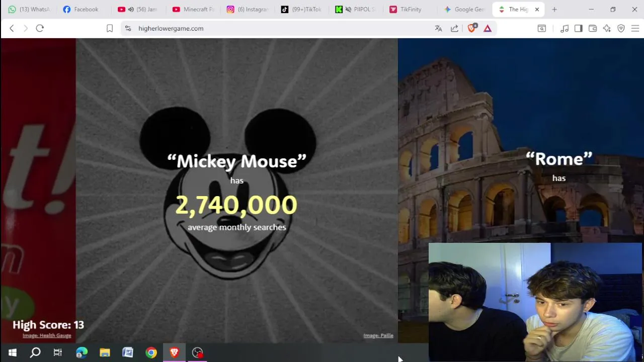Reload the higherlowergame.com page
Viewport: 644px width, 362px height.
pos(40,29)
